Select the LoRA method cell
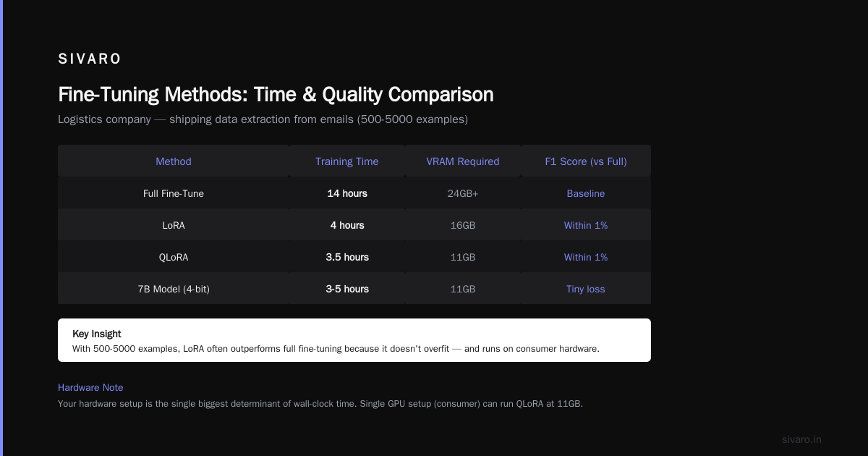 coord(174,225)
